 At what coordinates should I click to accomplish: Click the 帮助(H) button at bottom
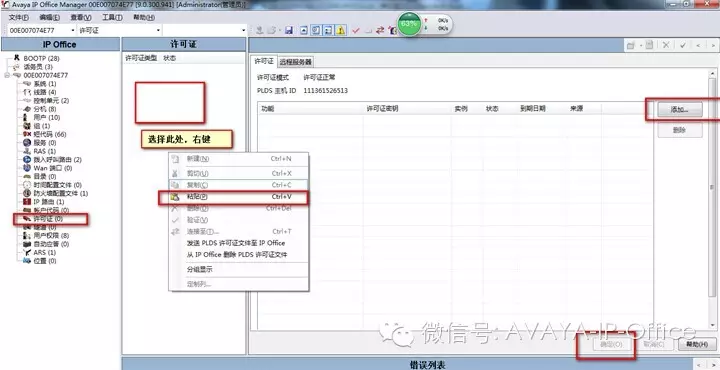(x=696, y=344)
